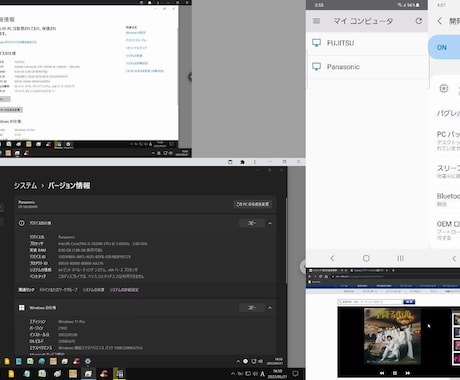This screenshot has height=380, width=460.
Task: Reload the browser page
Action: tap(321, 276)
